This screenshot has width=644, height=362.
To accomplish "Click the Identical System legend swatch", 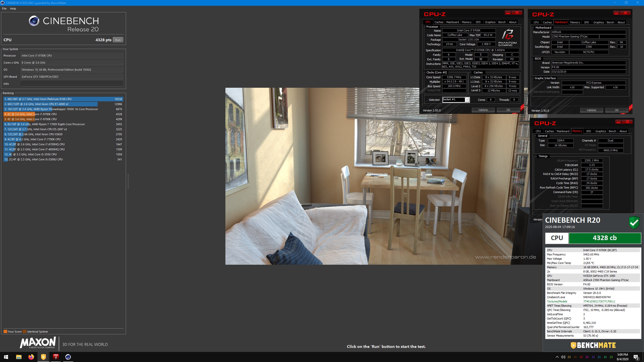I will [24, 331].
